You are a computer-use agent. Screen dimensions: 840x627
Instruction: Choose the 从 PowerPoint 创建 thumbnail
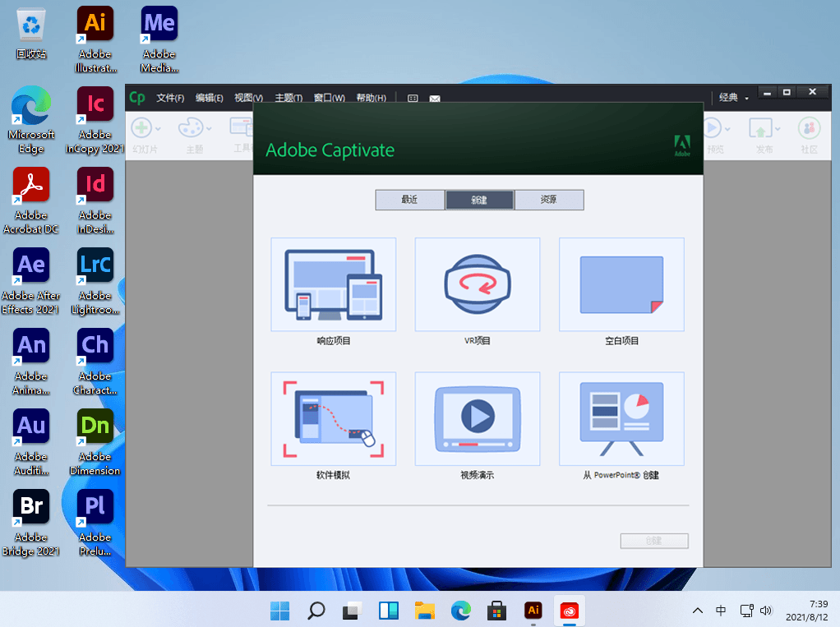(621, 419)
